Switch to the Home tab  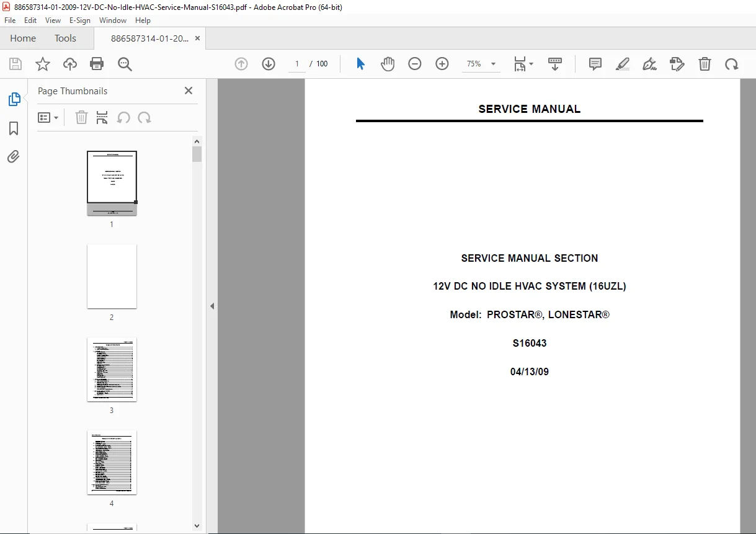tap(23, 38)
